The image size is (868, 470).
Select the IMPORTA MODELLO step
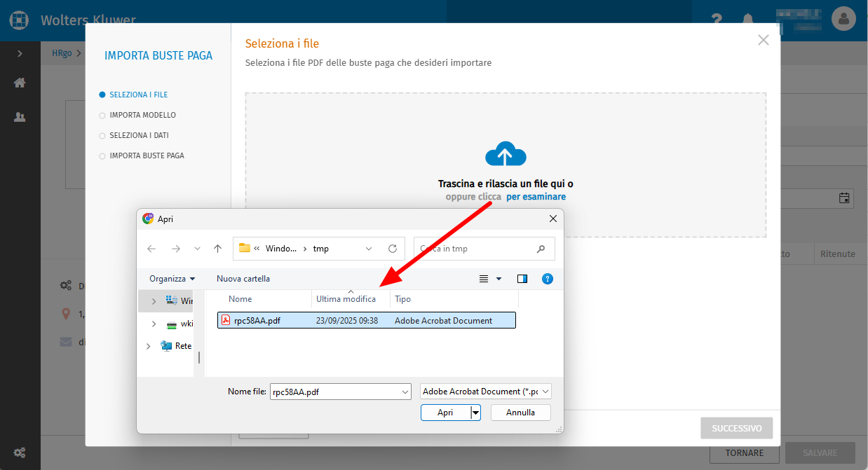click(138, 115)
